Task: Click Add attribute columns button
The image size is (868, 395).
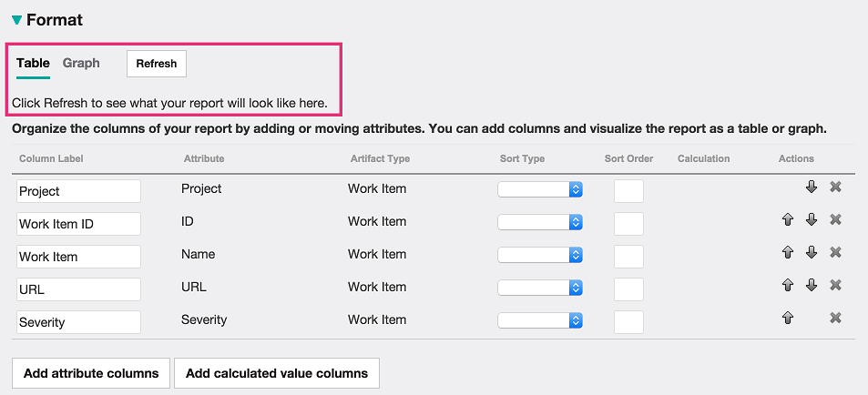Action: 90,373
